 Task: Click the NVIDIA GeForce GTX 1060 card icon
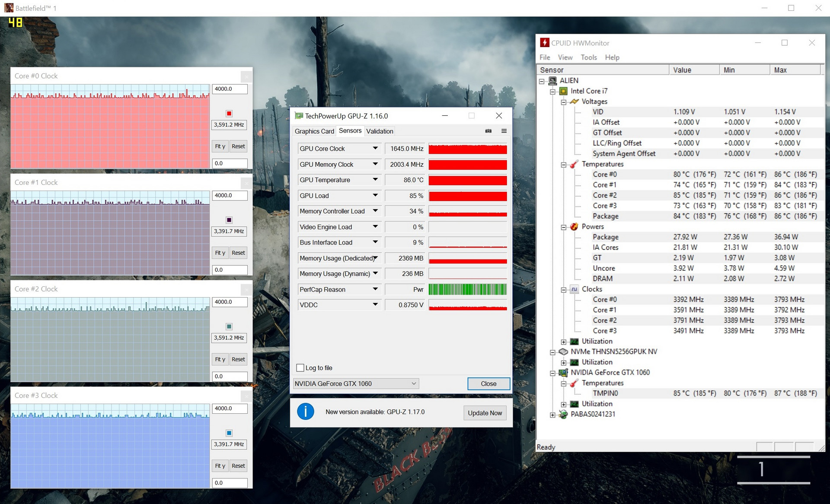[563, 372]
